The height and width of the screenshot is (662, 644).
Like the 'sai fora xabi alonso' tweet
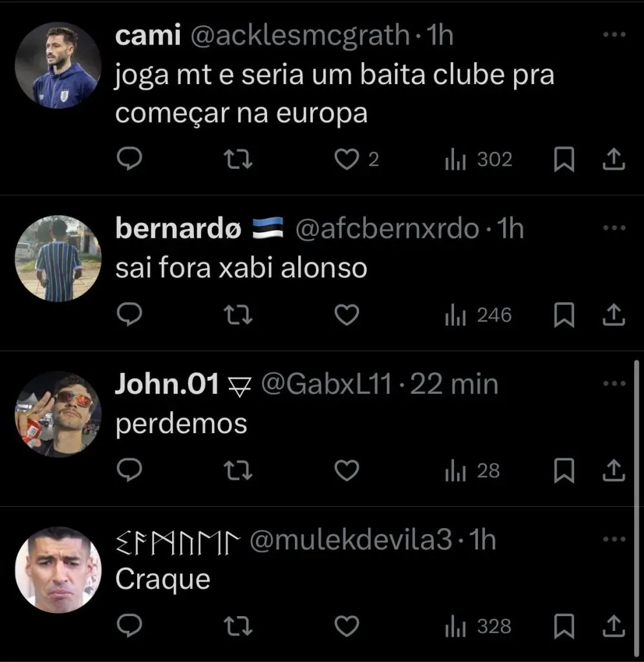pos(348,315)
